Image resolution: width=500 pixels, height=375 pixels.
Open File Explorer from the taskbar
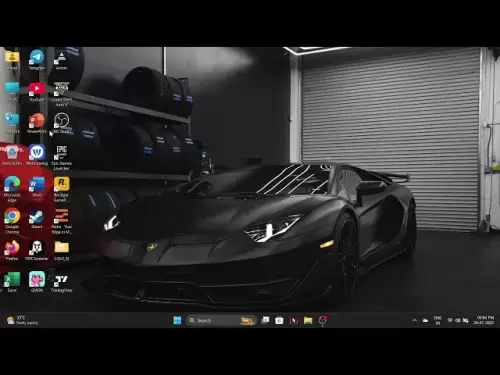308,320
